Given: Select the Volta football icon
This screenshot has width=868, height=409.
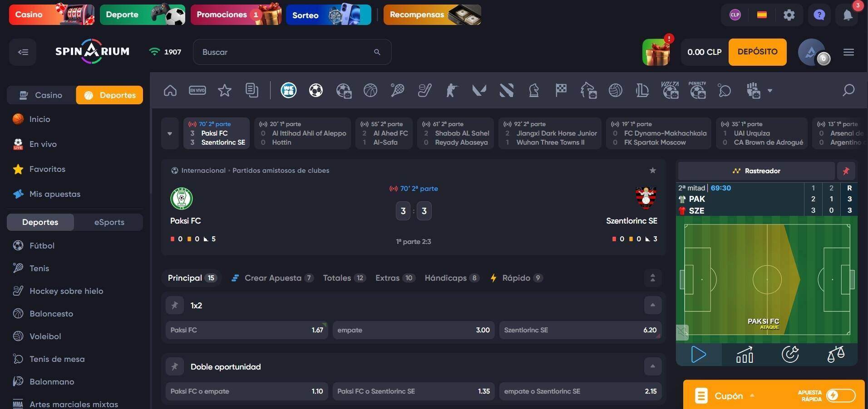Looking at the screenshot, I should (670, 91).
